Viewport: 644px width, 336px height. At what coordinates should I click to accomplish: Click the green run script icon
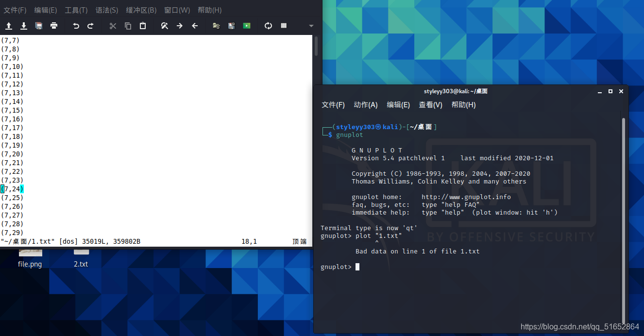(x=247, y=26)
